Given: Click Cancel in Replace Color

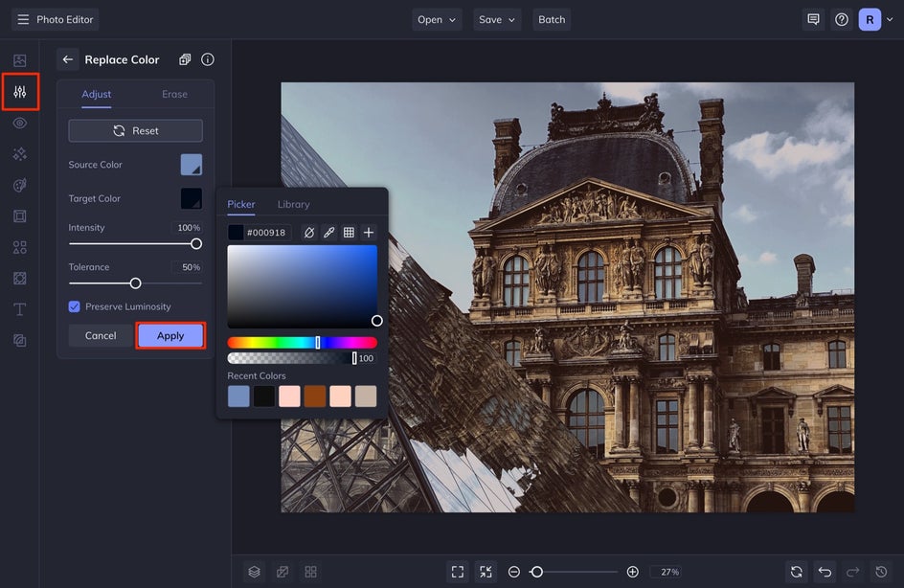Looking at the screenshot, I should [101, 335].
